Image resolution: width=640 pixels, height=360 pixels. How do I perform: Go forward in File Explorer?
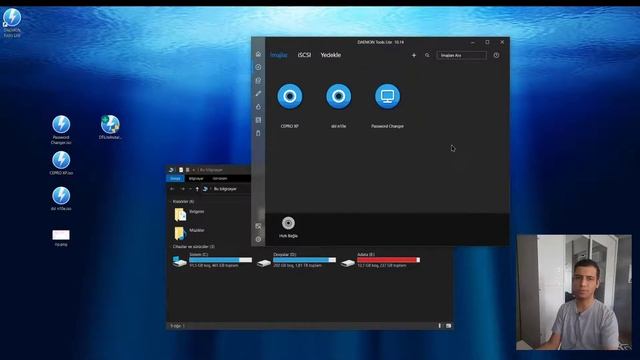182,189
